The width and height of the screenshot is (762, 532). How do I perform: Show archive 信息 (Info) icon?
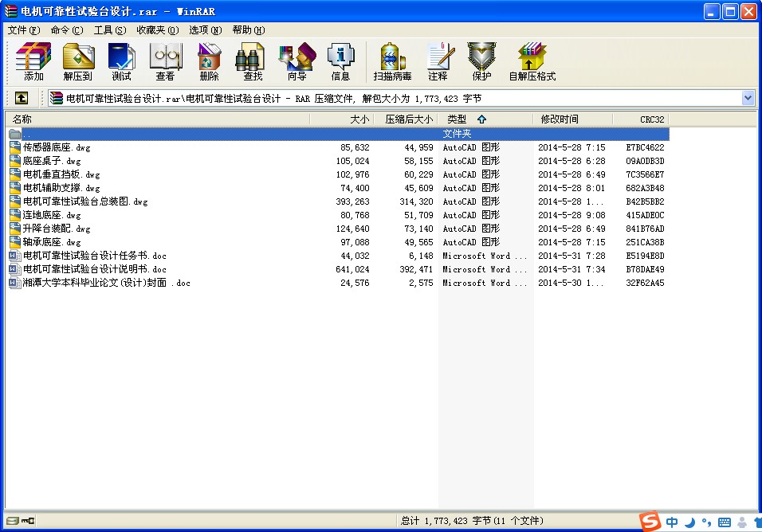340,61
